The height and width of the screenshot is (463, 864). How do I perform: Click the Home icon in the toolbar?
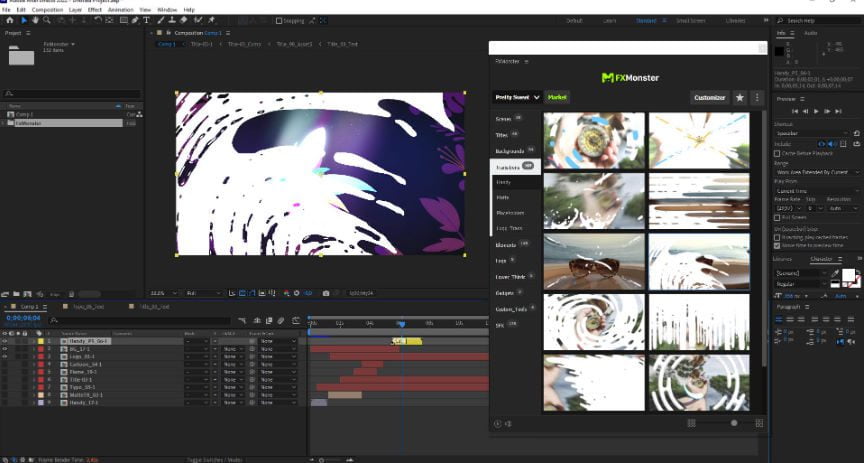click(10, 20)
